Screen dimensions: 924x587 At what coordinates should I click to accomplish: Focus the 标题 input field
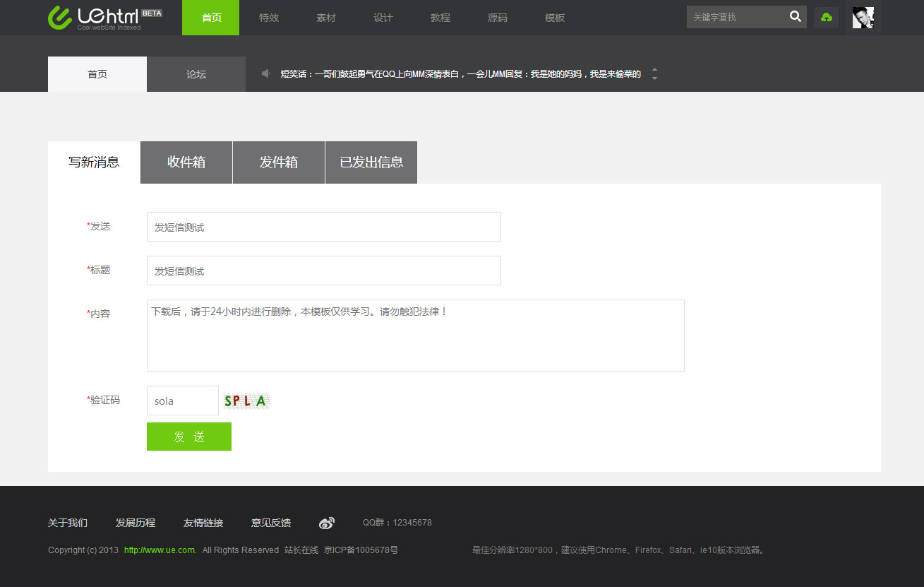click(323, 271)
